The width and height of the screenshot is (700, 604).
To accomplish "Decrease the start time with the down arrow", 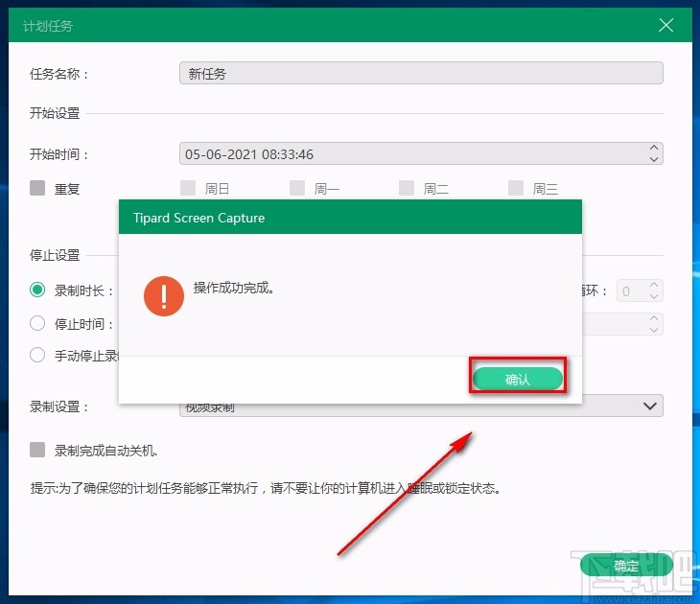I will click(654, 159).
